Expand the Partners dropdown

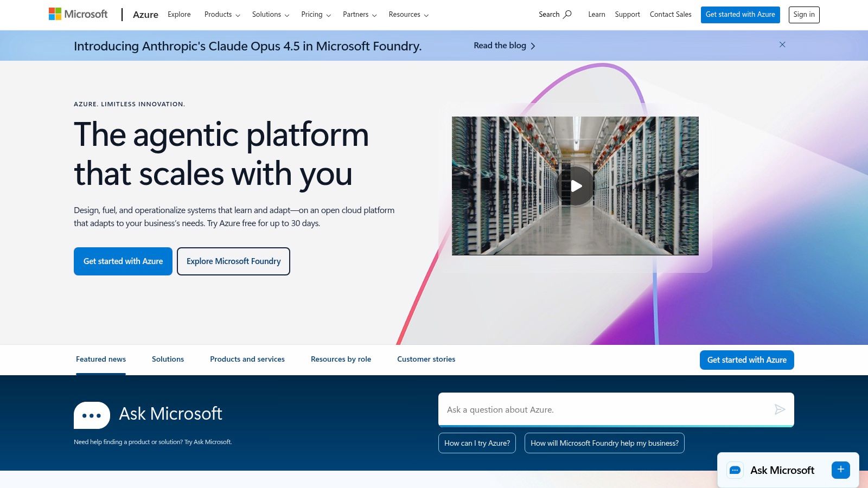click(x=359, y=15)
